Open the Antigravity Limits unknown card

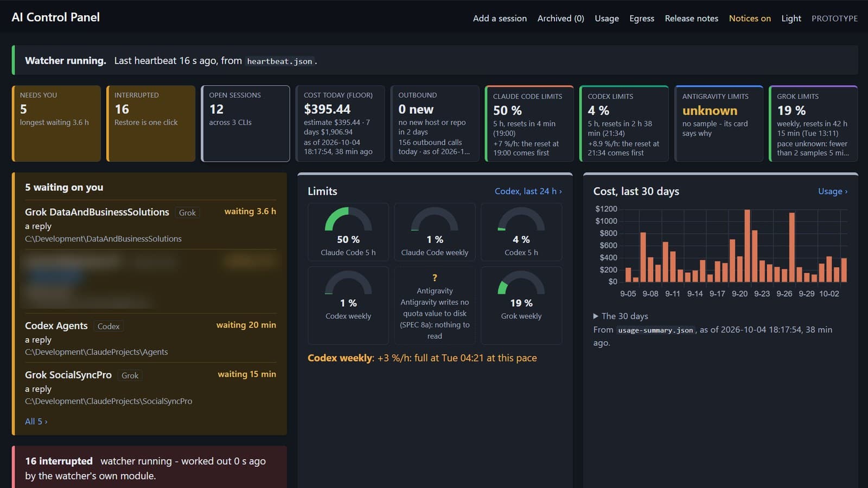click(x=719, y=124)
